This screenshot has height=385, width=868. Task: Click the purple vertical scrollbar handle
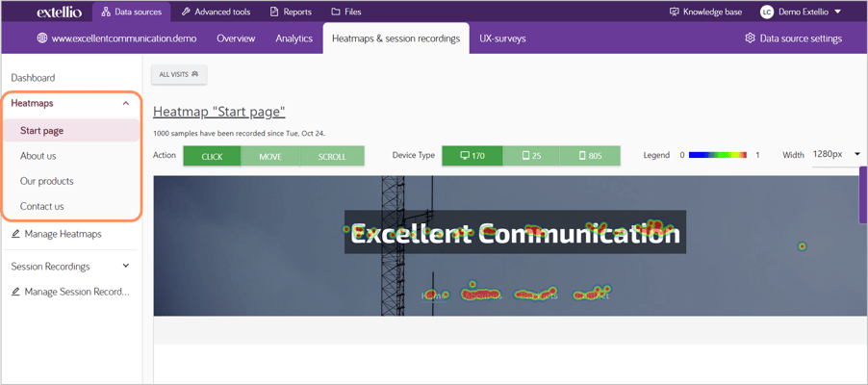click(x=863, y=194)
